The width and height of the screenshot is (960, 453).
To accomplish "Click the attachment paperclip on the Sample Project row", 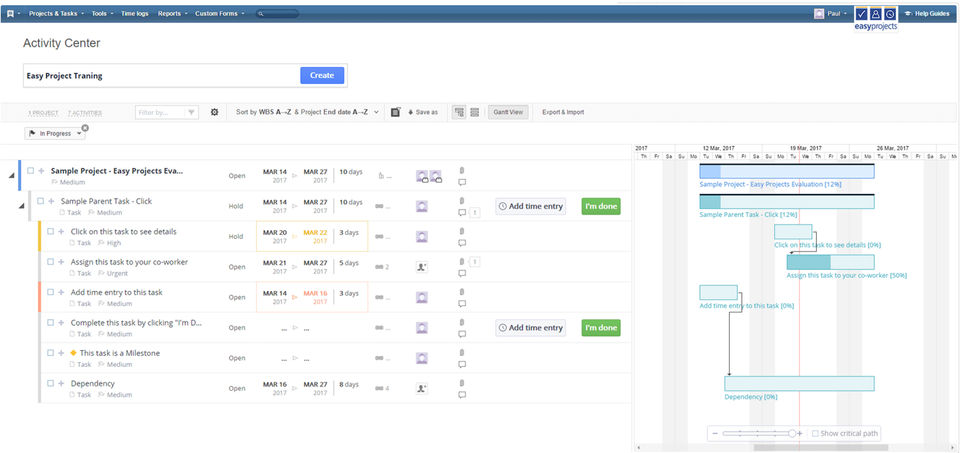I will 462,171.
